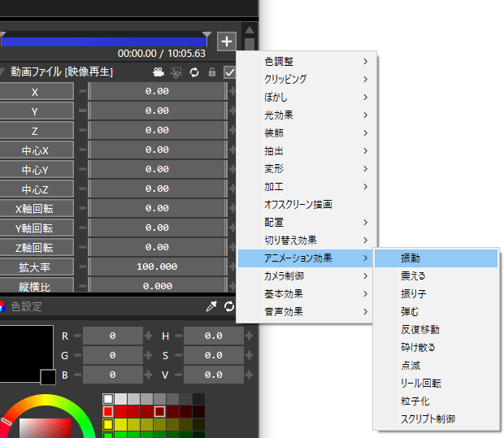This screenshot has width=504, height=438.
Task: Open the クリッピング submenu
Action: click(307, 79)
